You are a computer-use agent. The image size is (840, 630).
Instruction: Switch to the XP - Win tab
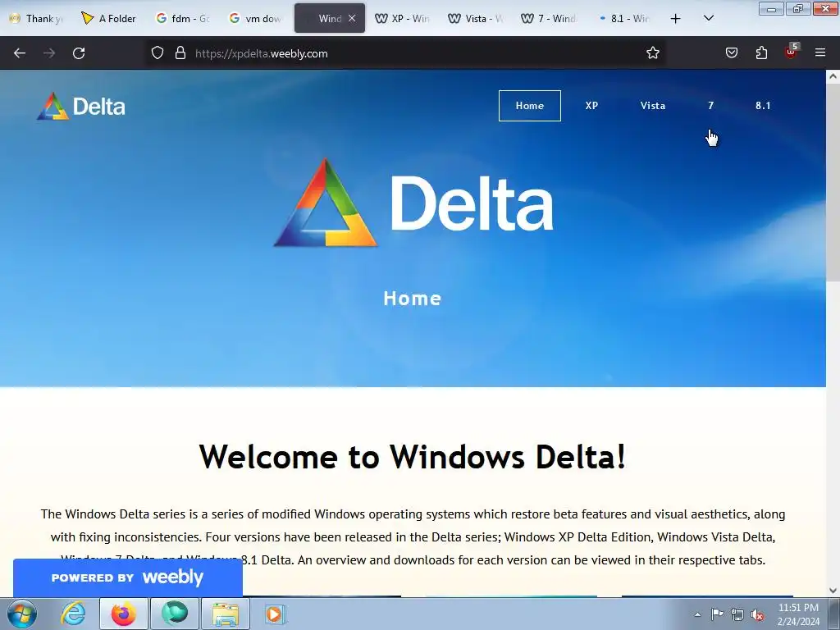(x=402, y=19)
